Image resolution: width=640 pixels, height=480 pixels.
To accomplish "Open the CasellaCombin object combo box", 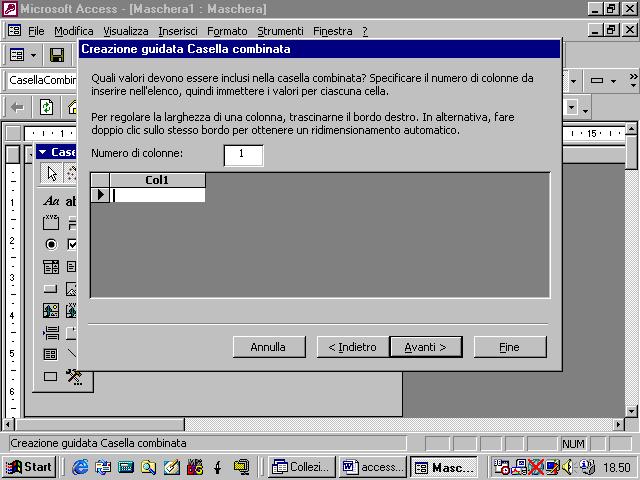I will coord(42,80).
